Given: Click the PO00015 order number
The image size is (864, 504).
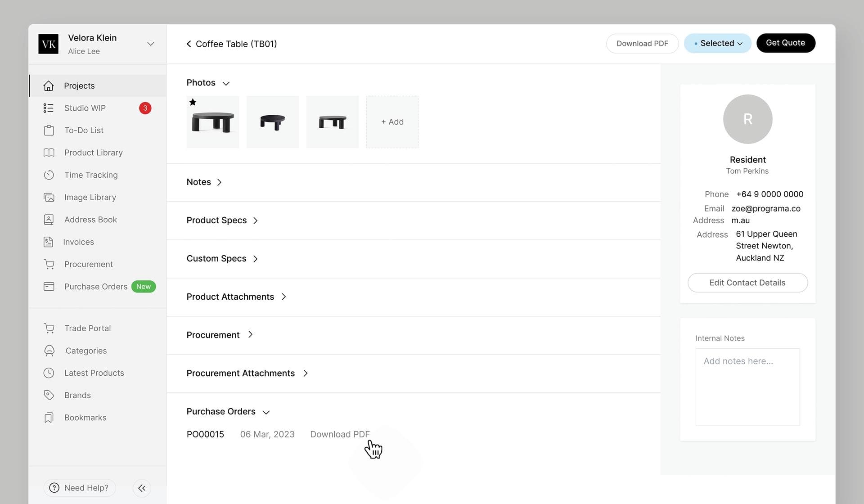Looking at the screenshot, I should click(205, 434).
